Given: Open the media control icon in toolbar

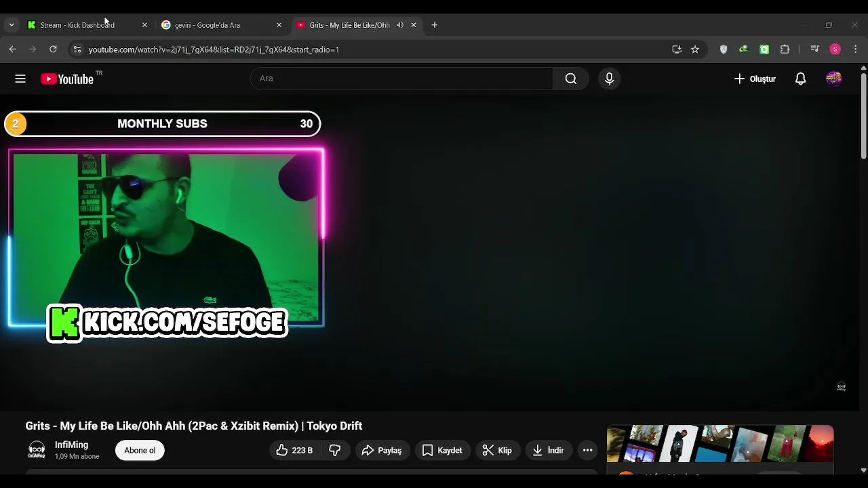Looking at the screenshot, I should (815, 49).
